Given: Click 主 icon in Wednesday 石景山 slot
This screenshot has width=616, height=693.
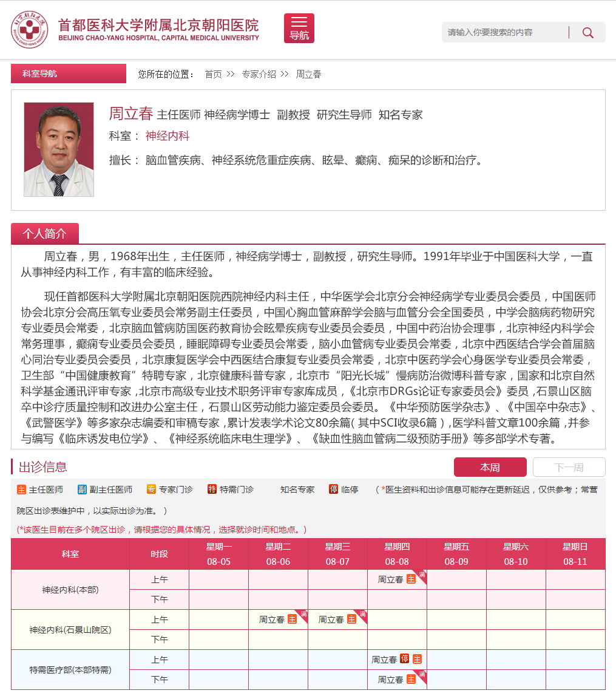Looking at the screenshot, I should pyautogui.click(x=351, y=619).
